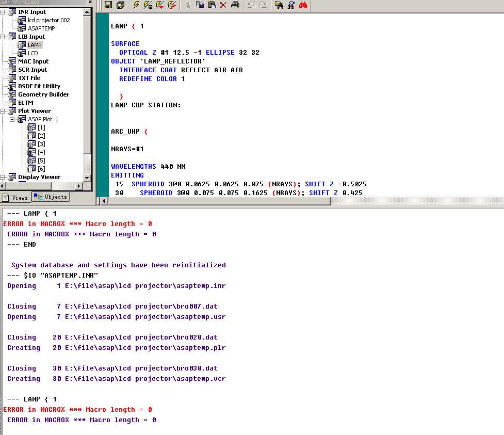Click the Paste clipboard icon

pyautogui.click(x=212, y=5)
